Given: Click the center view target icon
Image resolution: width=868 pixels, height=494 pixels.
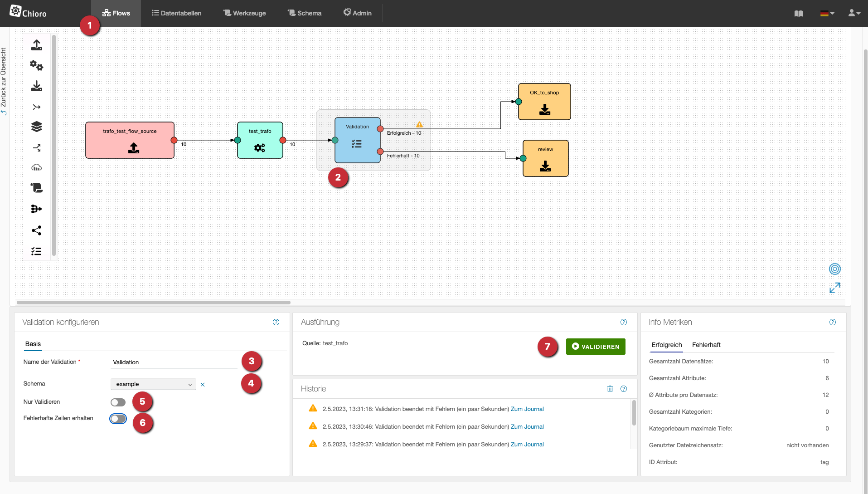Looking at the screenshot, I should pos(834,269).
